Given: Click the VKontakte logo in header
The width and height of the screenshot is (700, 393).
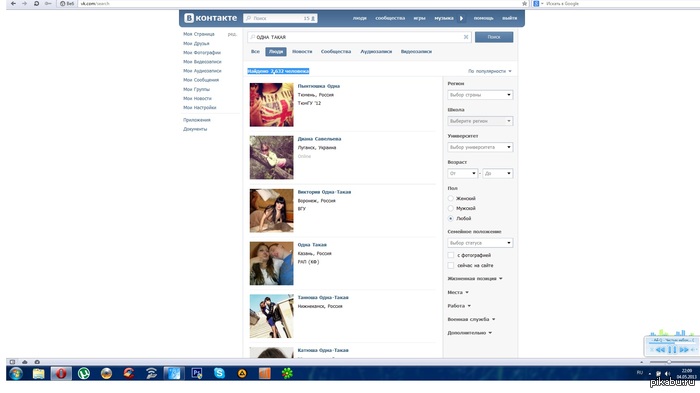Looking at the screenshot, I should (210, 18).
